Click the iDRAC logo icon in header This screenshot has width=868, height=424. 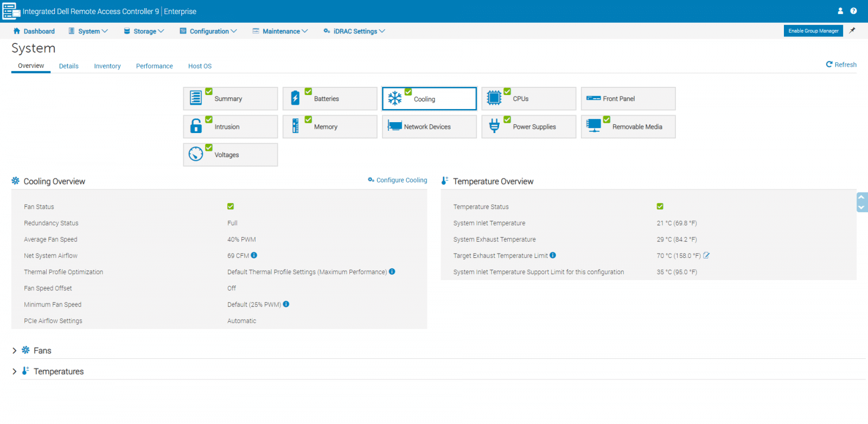(11, 11)
